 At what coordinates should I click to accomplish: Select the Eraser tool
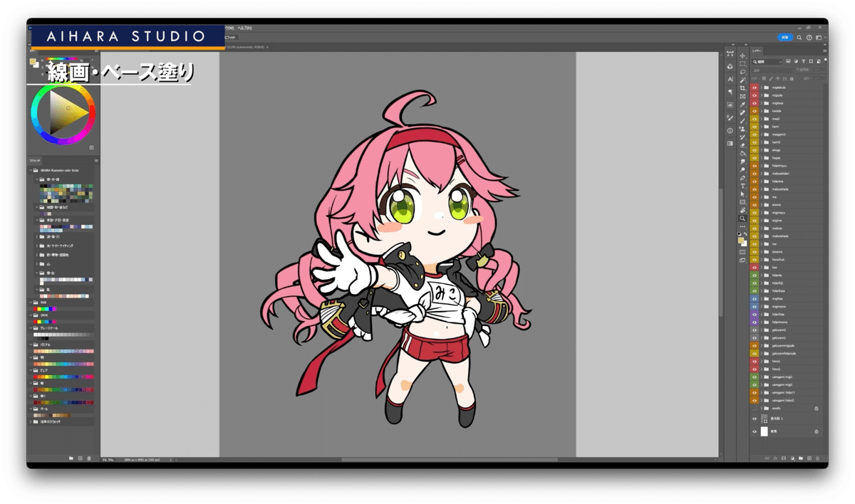[742, 145]
